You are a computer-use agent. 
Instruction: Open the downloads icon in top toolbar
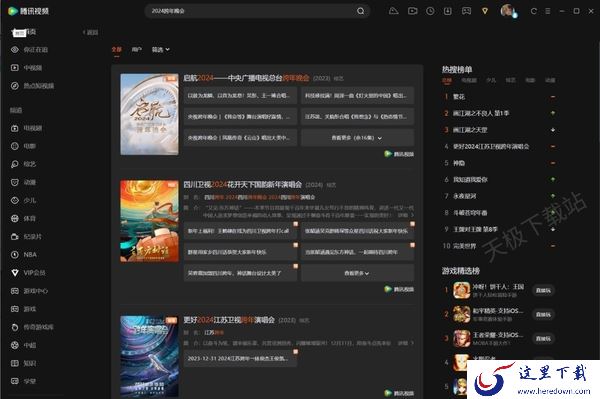pyautogui.click(x=448, y=11)
